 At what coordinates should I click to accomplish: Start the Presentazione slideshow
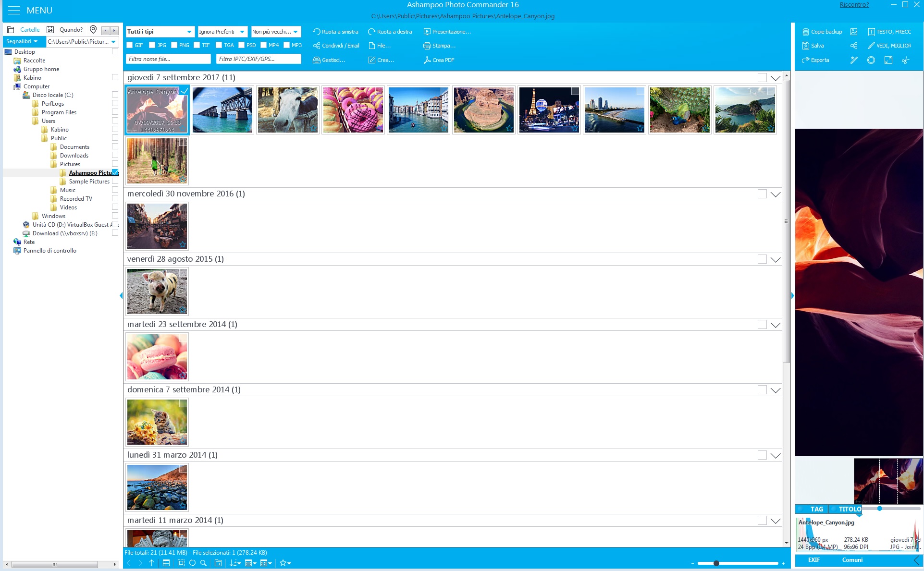pyautogui.click(x=447, y=32)
